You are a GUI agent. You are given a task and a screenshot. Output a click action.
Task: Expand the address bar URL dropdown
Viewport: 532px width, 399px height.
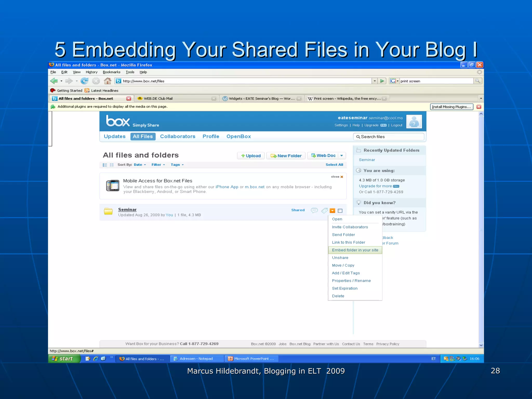[x=375, y=81]
